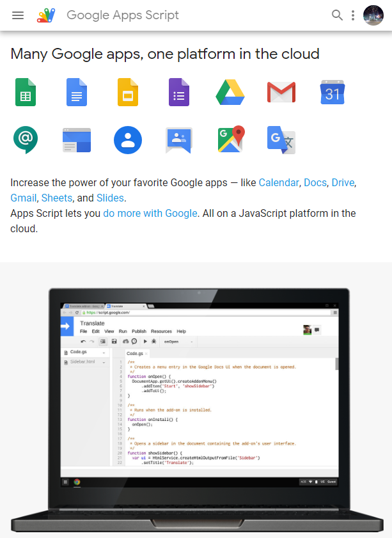Click the yellow Google Slides icon

coord(128,92)
